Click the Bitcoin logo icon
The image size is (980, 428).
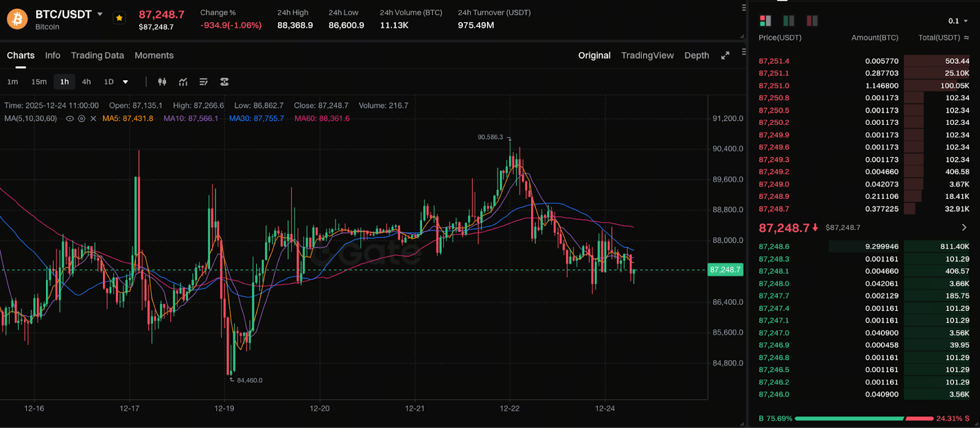tap(17, 20)
